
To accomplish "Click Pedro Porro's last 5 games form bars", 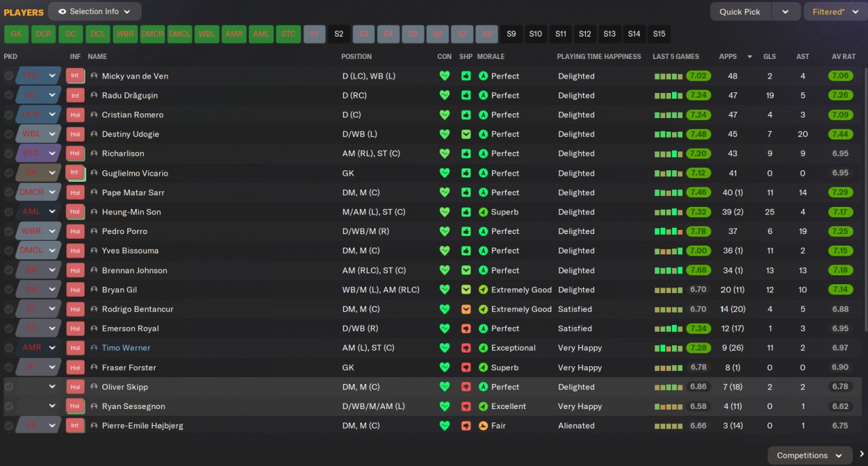I will 669,231.
